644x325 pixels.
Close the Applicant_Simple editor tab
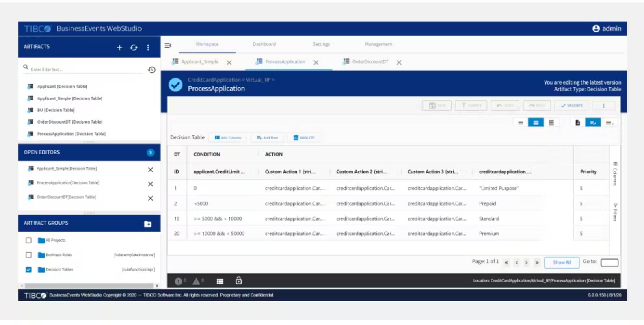tap(229, 63)
